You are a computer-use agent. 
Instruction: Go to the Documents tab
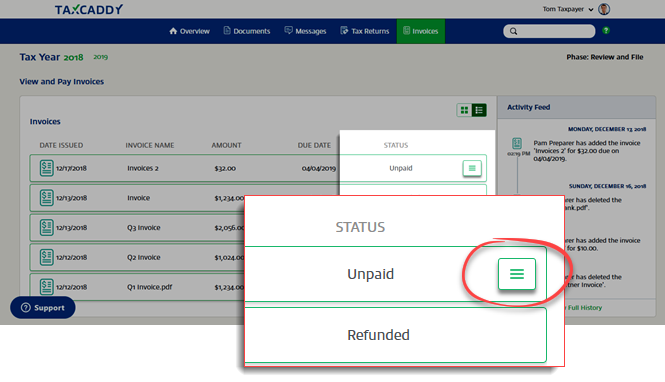point(246,31)
